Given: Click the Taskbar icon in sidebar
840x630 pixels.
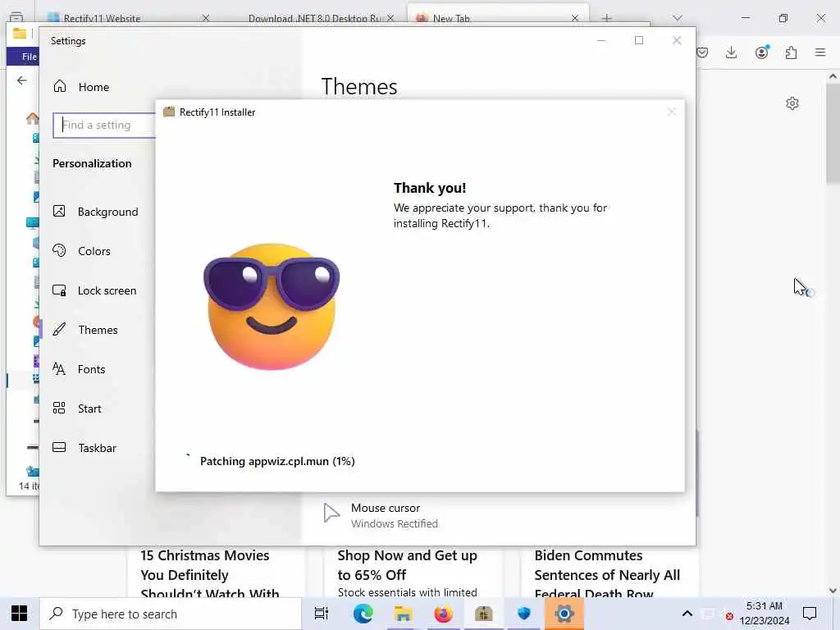Looking at the screenshot, I should click(x=59, y=447).
